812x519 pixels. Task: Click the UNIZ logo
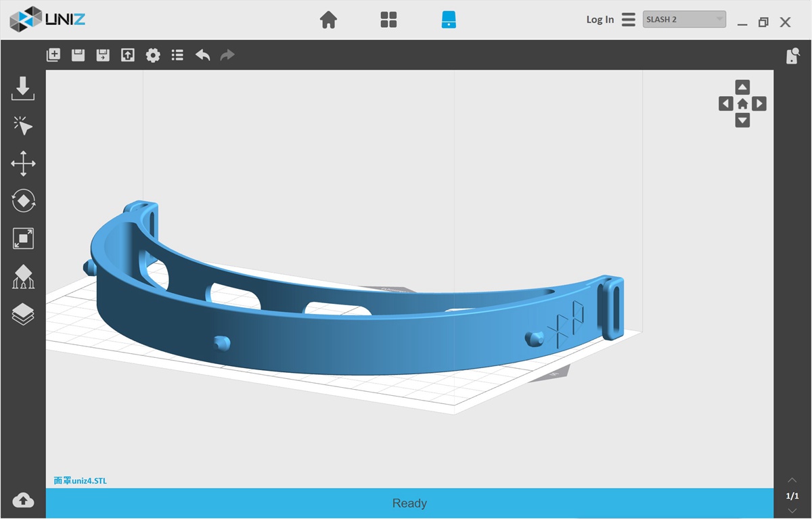point(47,20)
